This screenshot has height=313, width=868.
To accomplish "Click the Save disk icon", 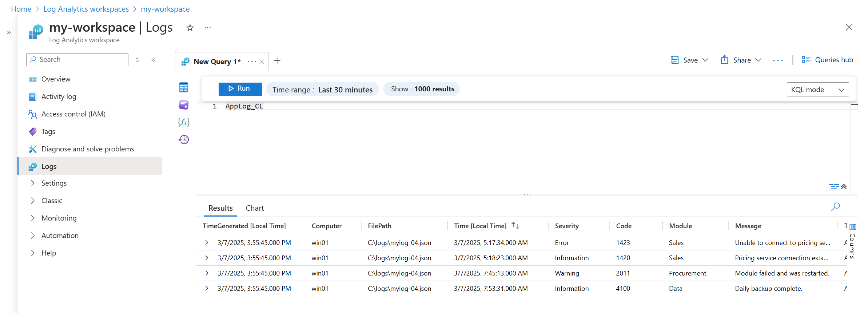I will coord(674,60).
